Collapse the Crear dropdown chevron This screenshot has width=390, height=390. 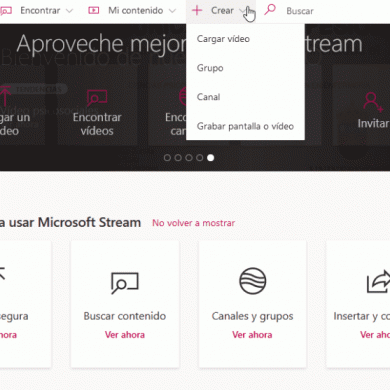coord(242,11)
